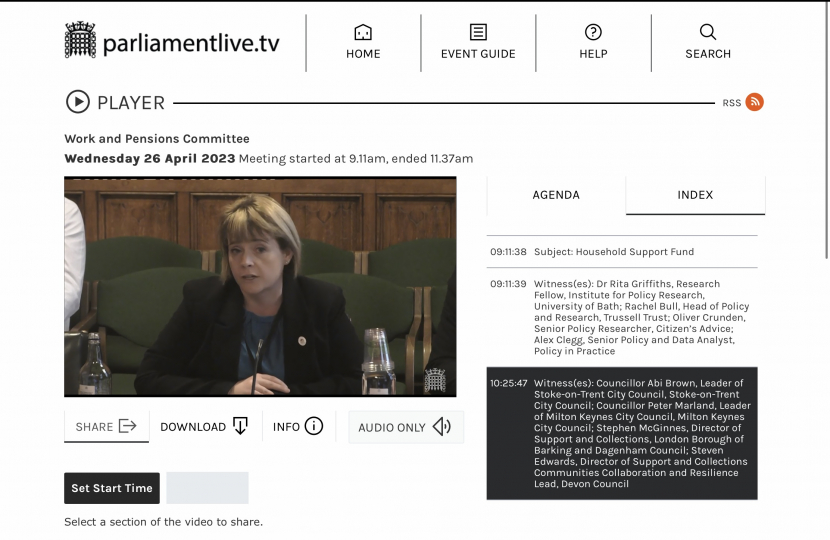The image size is (830, 540).
Task: Jump to 09:11:38 Household Support Fund entry
Action: click(621, 252)
